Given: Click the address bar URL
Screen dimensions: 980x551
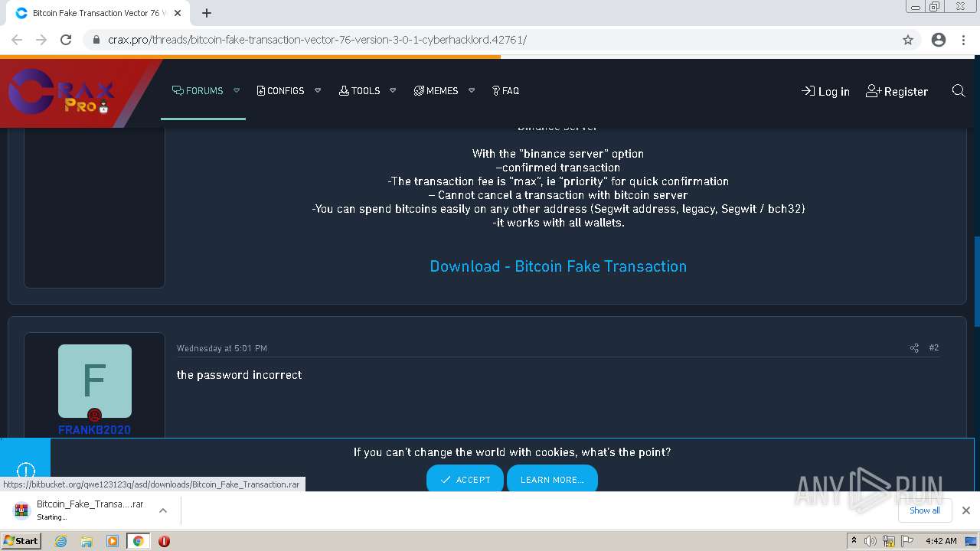Looking at the screenshot, I should click(317, 40).
